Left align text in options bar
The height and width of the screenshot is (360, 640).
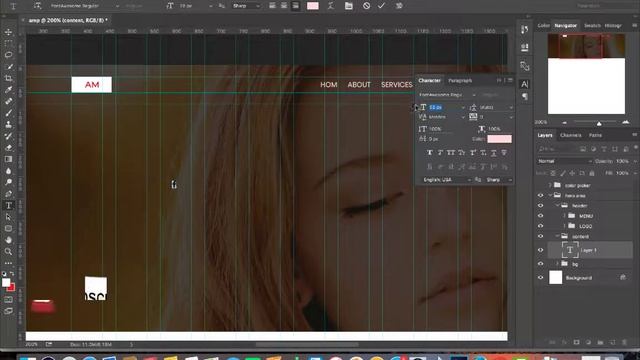(272, 6)
